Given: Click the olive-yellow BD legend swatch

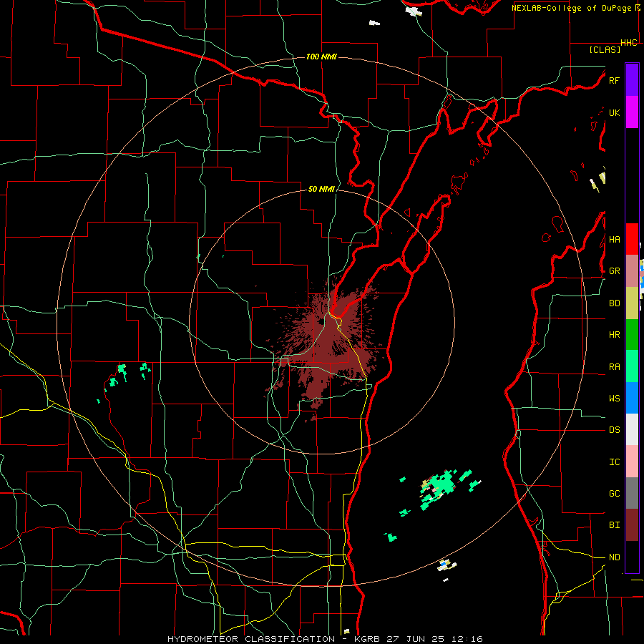Looking at the screenshot, I should tap(632, 303).
